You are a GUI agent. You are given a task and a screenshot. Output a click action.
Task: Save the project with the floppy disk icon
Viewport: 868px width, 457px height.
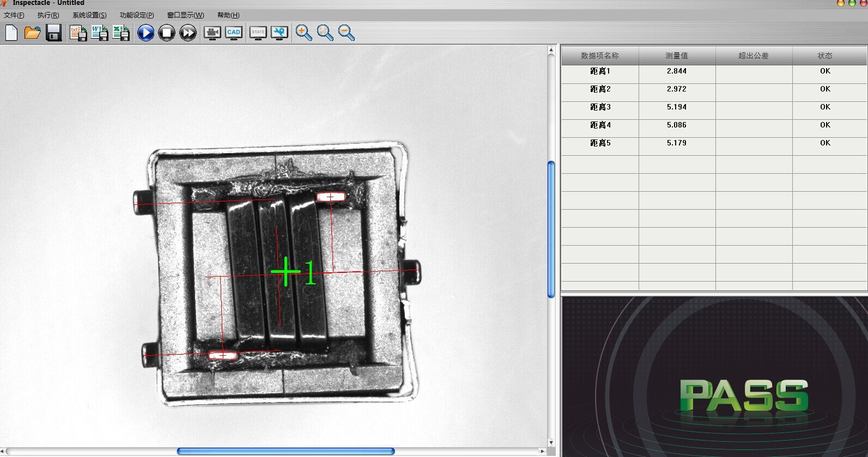[x=53, y=33]
